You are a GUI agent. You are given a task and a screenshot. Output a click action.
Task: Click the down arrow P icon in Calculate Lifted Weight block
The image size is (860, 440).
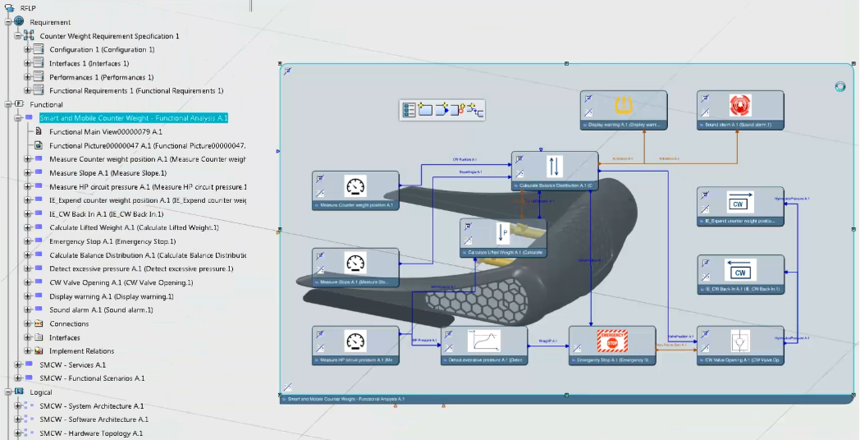coord(503,233)
